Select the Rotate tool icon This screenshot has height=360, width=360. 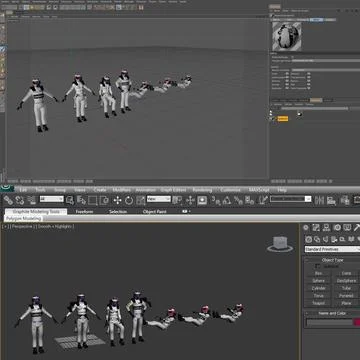129,200
